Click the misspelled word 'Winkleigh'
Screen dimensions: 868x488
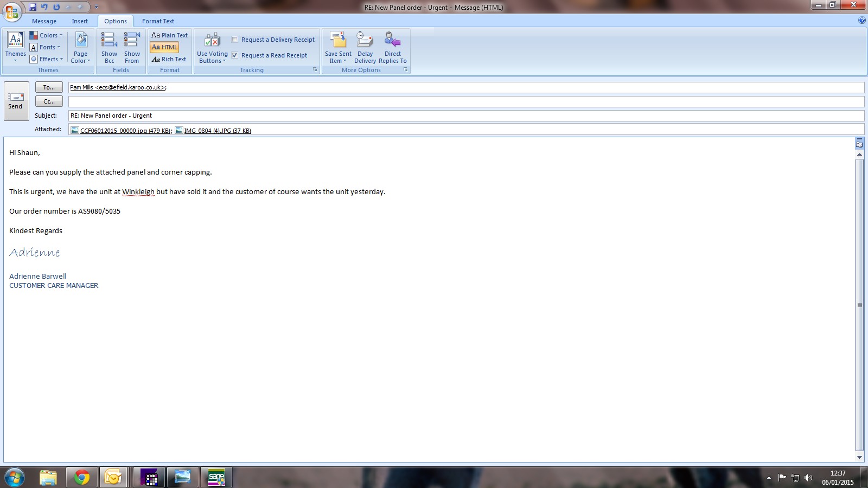click(x=138, y=192)
